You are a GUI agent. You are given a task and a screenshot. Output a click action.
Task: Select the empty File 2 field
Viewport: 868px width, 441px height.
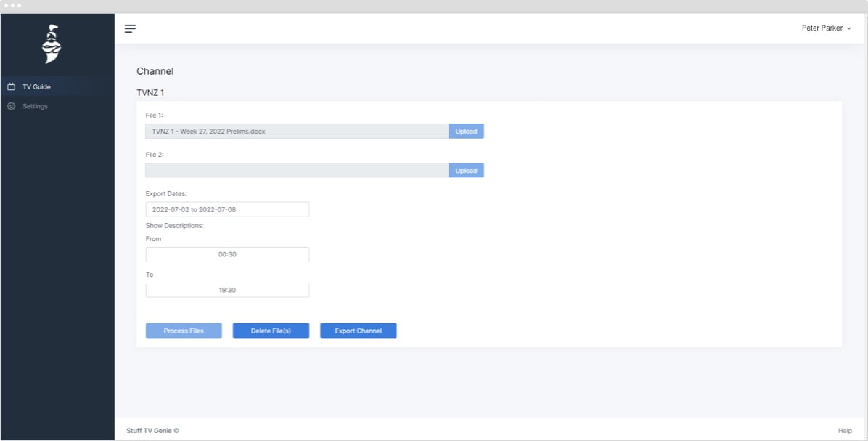tap(297, 171)
